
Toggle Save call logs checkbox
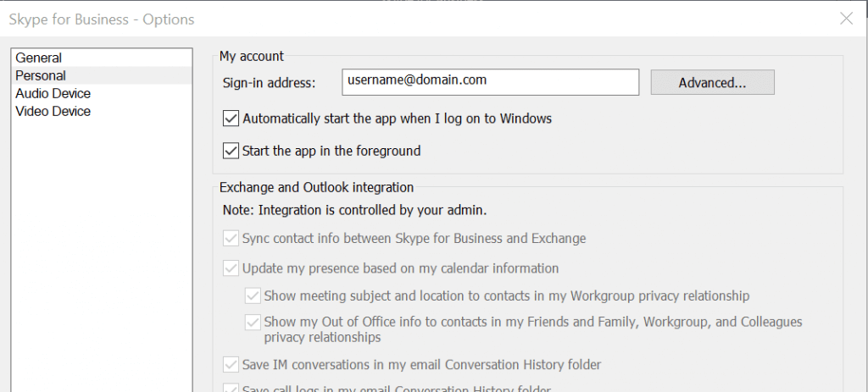[x=231, y=389]
